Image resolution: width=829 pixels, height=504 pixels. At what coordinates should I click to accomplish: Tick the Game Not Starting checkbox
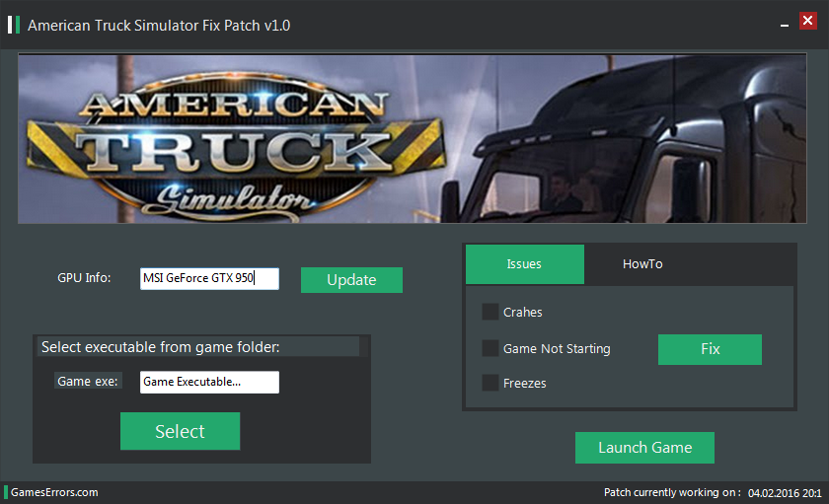tap(490, 348)
